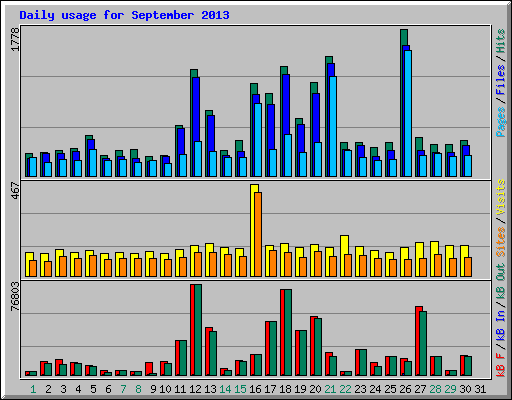Click day 22 on the x-axis
Screen dimensions: 512x400
pos(345,389)
